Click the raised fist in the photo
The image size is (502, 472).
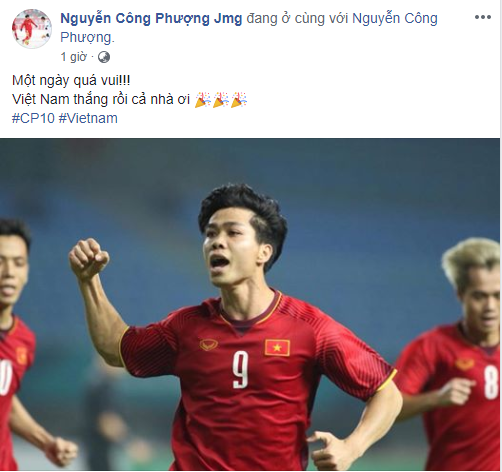pos(88,258)
